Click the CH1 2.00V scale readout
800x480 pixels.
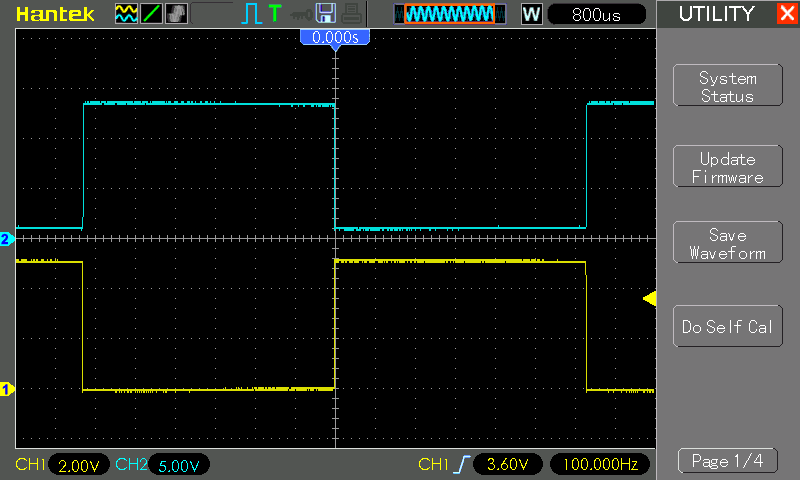79,465
